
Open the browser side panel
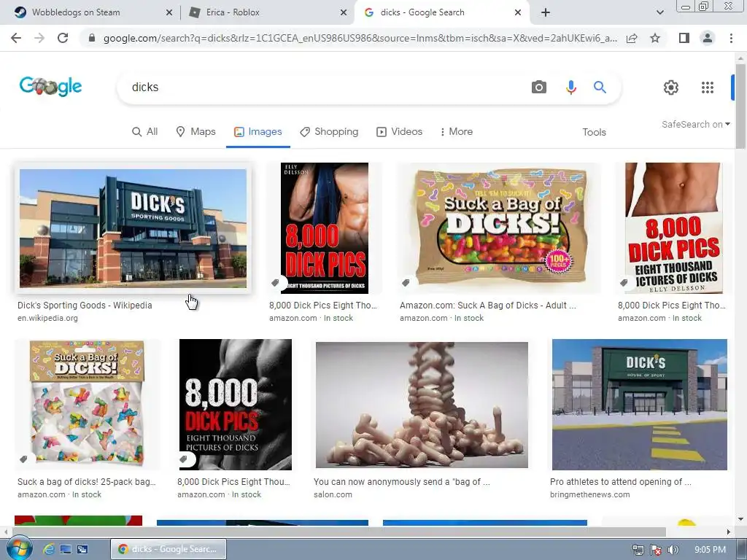tap(684, 38)
